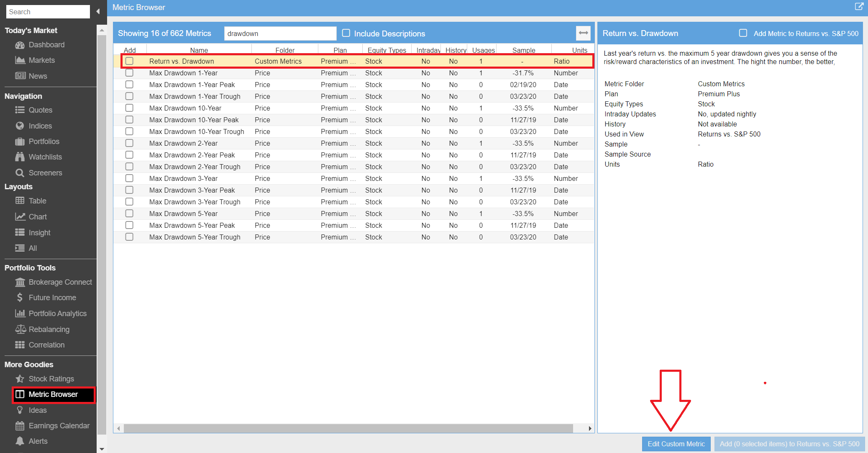The image size is (868, 453).
Task: Collapse the sidebar with the arrow icon
Action: click(98, 12)
